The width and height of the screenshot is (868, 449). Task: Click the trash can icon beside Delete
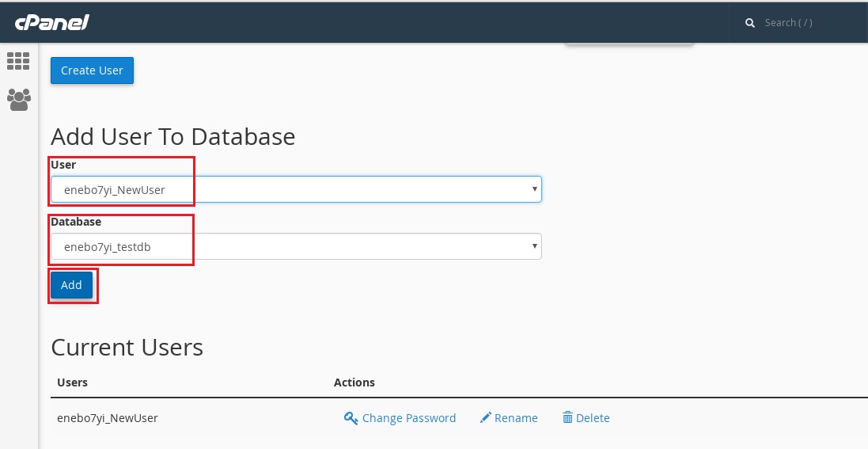(567, 417)
